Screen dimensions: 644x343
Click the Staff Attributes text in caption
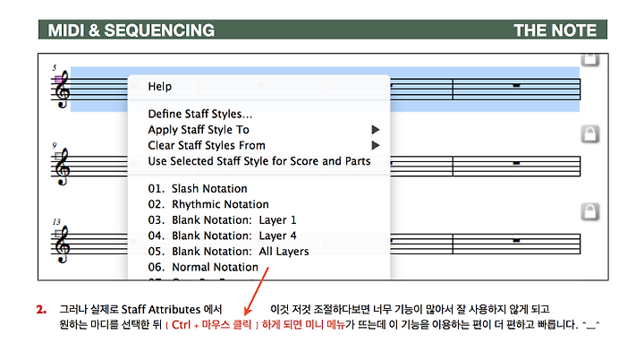tap(161, 309)
